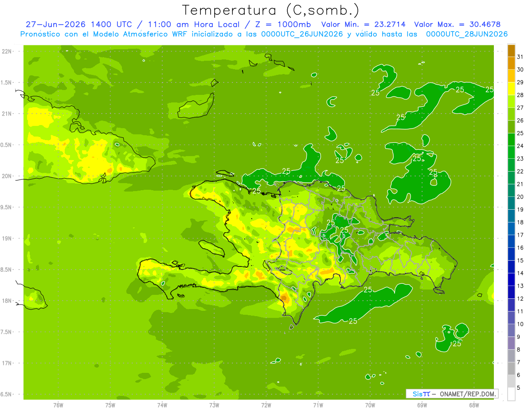Viewport: 532px width, 411px height.
Task: Click the "76W" longitude axis label
Action: click(58, 405)
